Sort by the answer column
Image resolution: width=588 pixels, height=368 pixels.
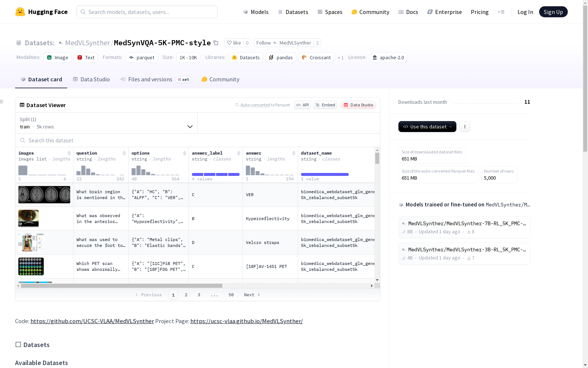click(x=294, y=153)
